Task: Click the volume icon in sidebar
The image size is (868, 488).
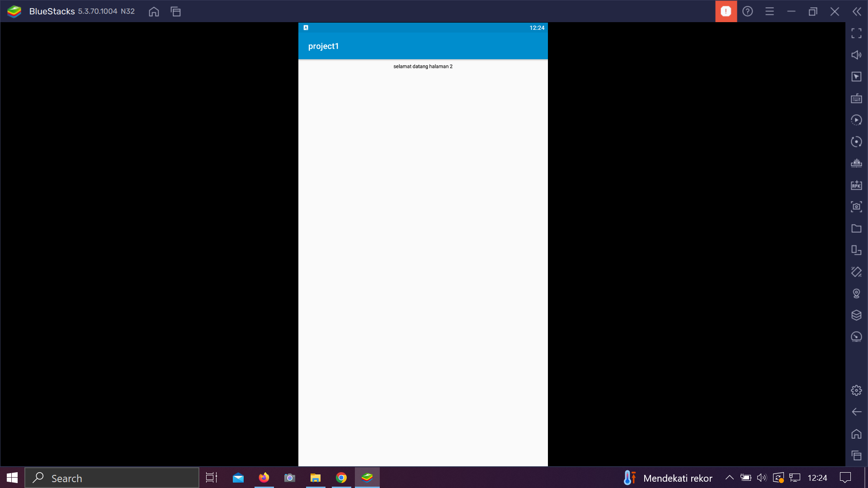Action: pos(856,55)
